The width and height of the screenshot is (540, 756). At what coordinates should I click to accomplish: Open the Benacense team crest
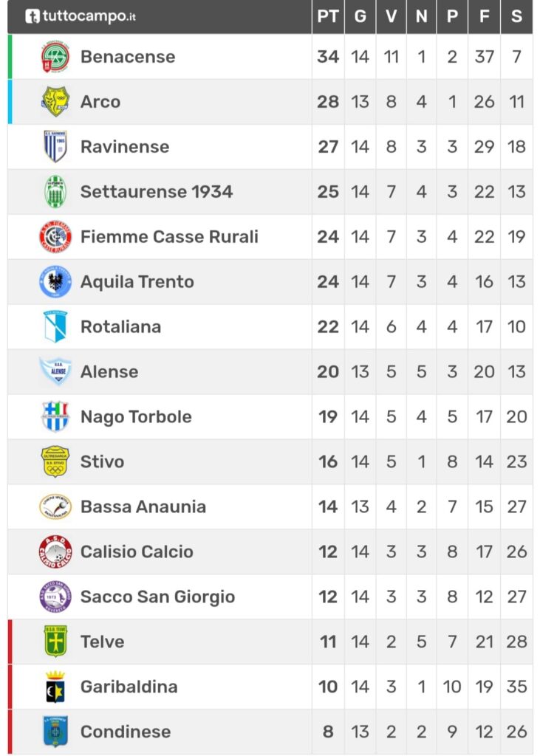pyautogui.click(x=55, y=57)
